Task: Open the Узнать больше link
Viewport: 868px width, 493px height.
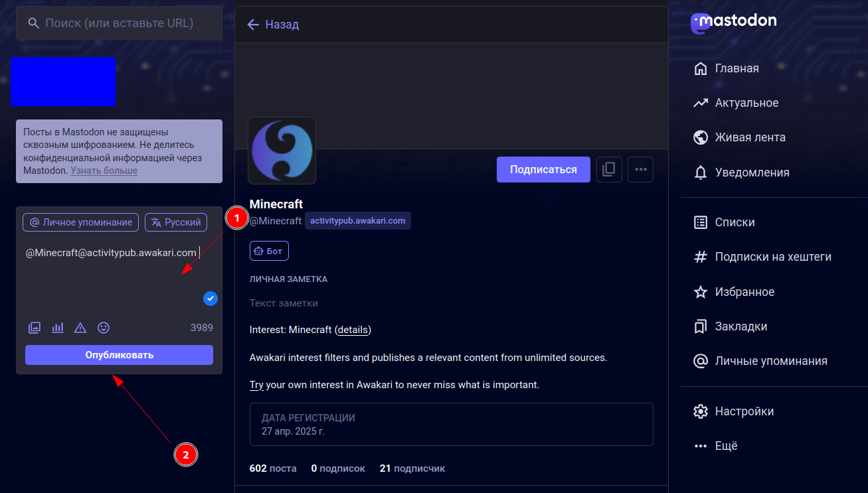Action: click(104, 171)
